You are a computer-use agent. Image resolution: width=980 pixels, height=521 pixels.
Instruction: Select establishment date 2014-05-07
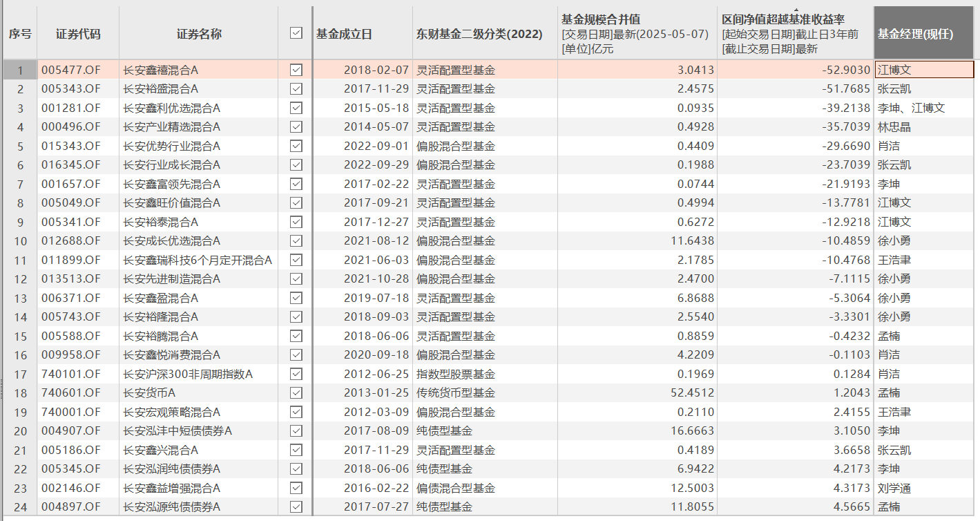coord(376,127)
